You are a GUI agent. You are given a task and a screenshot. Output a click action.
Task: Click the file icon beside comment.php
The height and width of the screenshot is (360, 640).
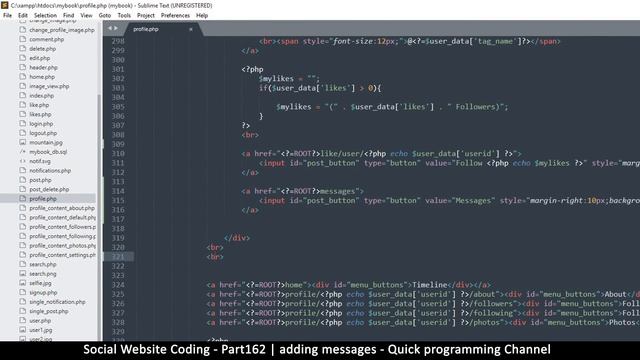[23, 39]
